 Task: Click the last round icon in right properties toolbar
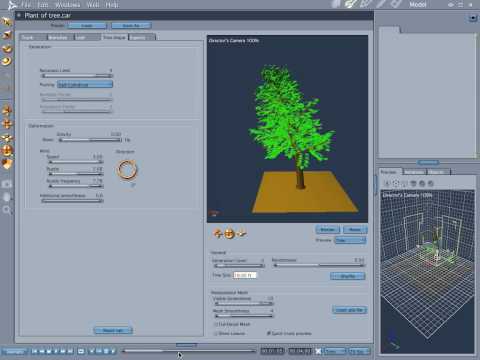point(431,183)
